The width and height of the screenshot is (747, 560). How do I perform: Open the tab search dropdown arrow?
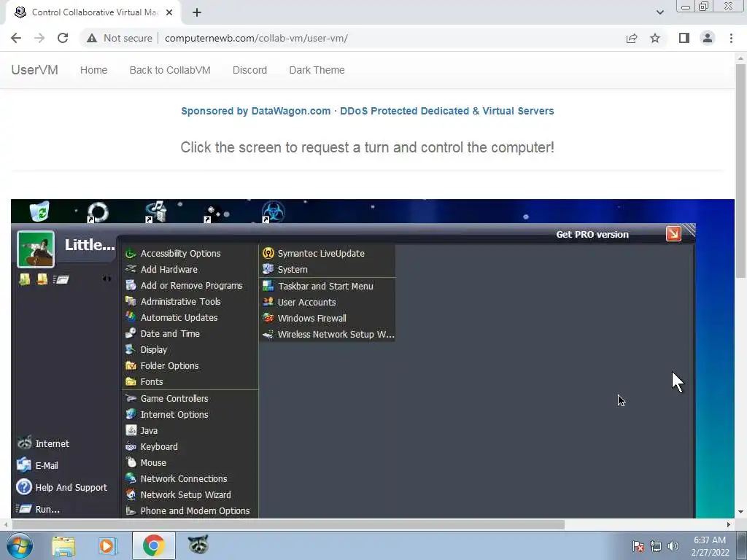click(659, 12)
